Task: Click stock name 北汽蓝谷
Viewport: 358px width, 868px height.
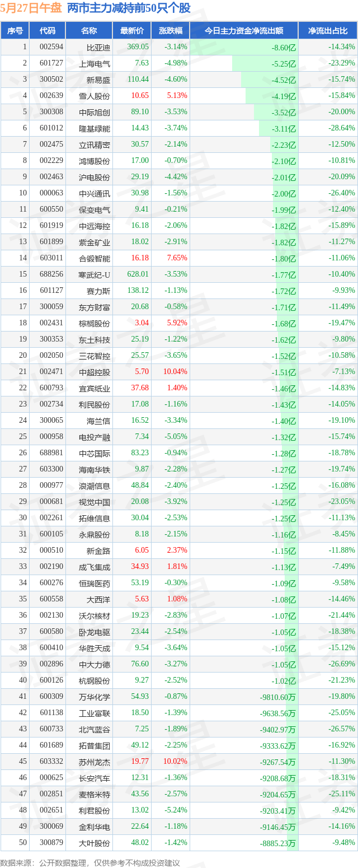Action: coord(95,729)
